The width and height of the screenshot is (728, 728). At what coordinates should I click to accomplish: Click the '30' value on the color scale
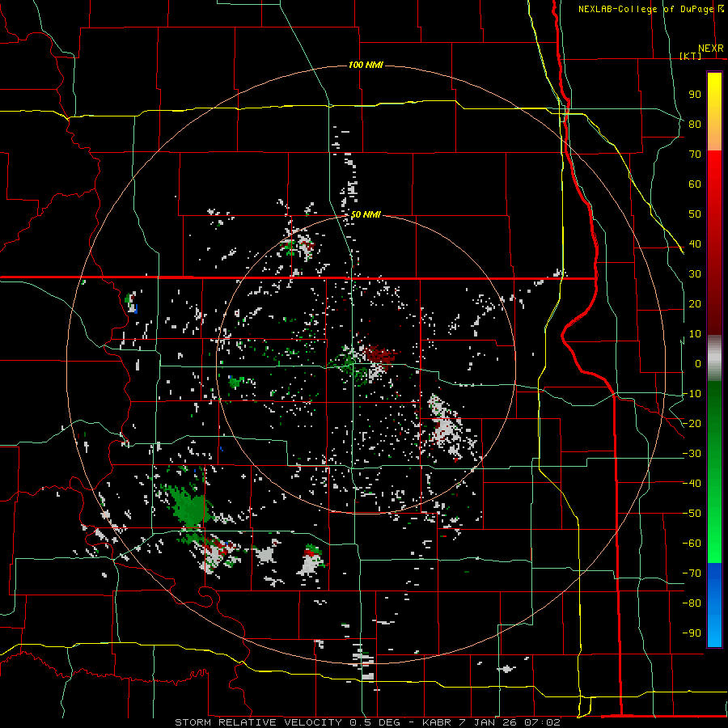click(695, 274)
